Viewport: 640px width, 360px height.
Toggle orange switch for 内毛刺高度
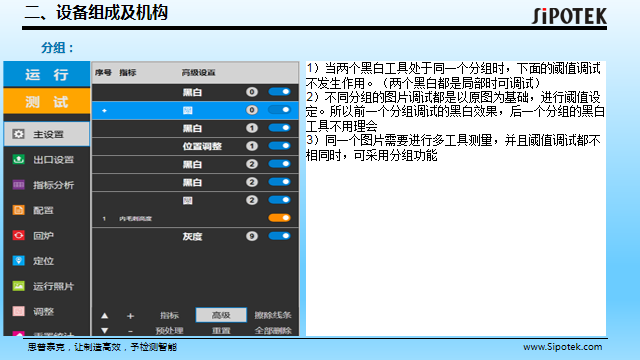point(279,218)
